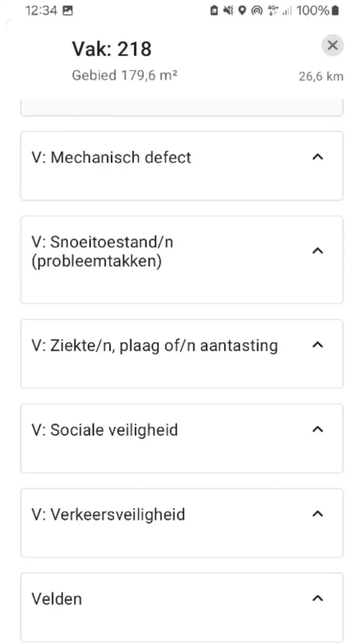Tap the battery icon beside 100%
363x644 pixels.
tap(335, 11)
